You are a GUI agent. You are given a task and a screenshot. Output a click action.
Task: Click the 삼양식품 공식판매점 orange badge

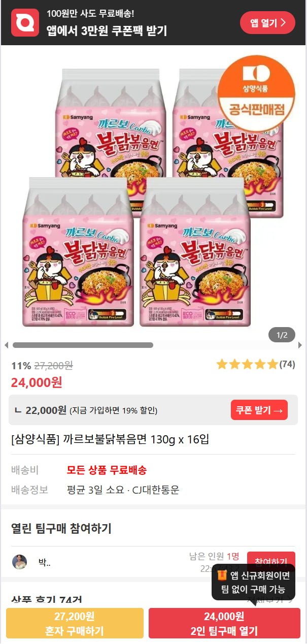pyautogui.click(x=256, y=93)
